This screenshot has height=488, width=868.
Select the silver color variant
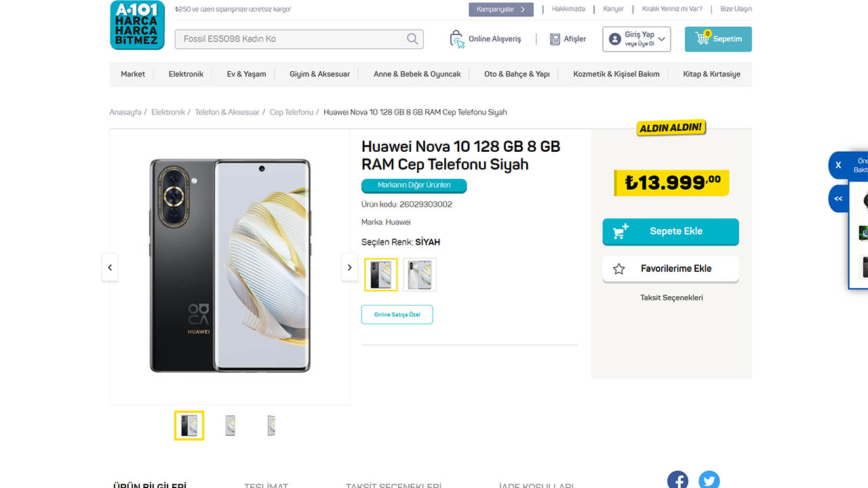pos(420,274)
